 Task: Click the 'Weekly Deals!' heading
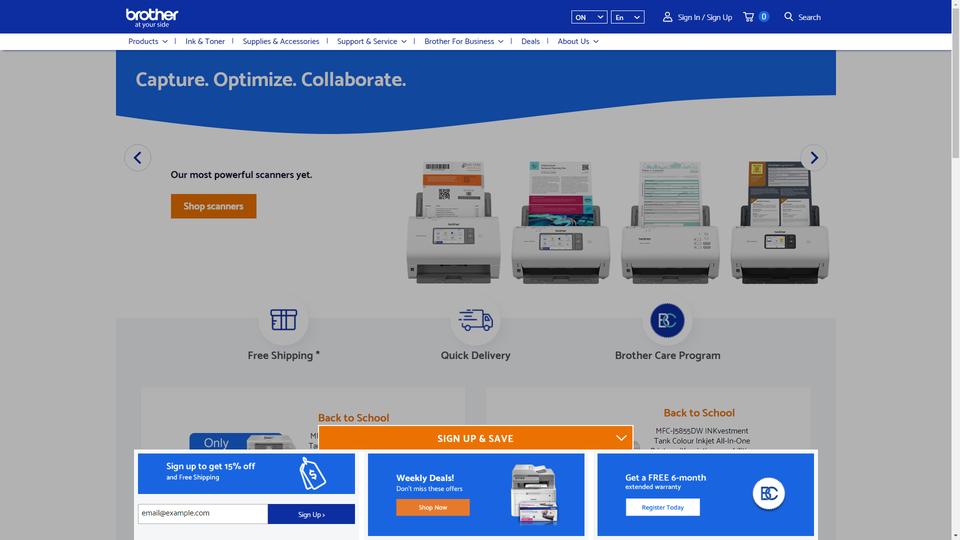point(425,478)
